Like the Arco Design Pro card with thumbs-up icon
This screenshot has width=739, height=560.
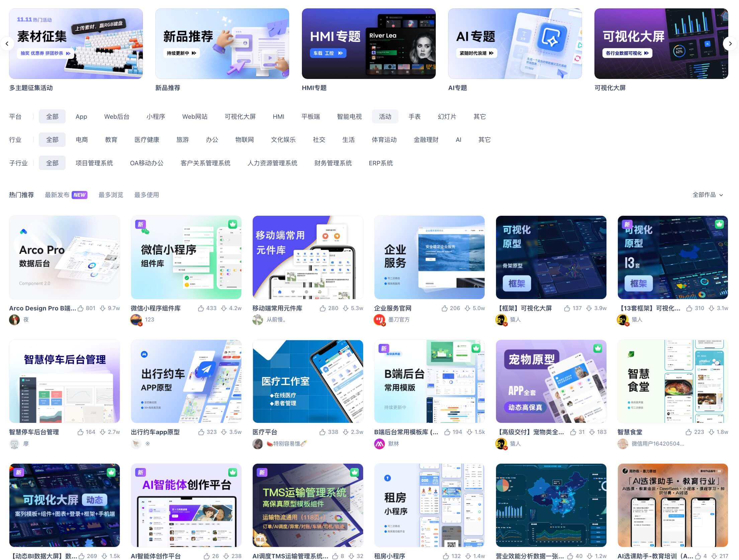pos(81,308)
